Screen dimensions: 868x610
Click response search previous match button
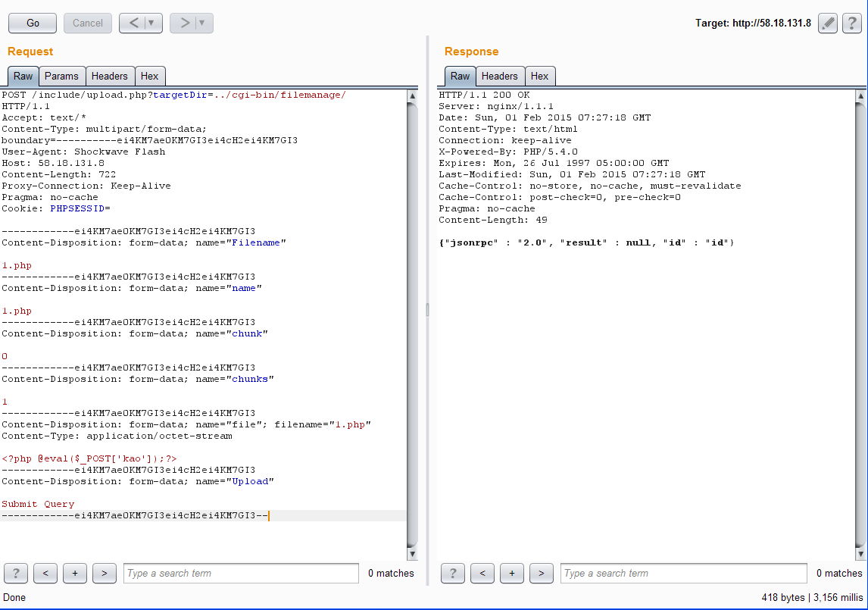[482, 574]
